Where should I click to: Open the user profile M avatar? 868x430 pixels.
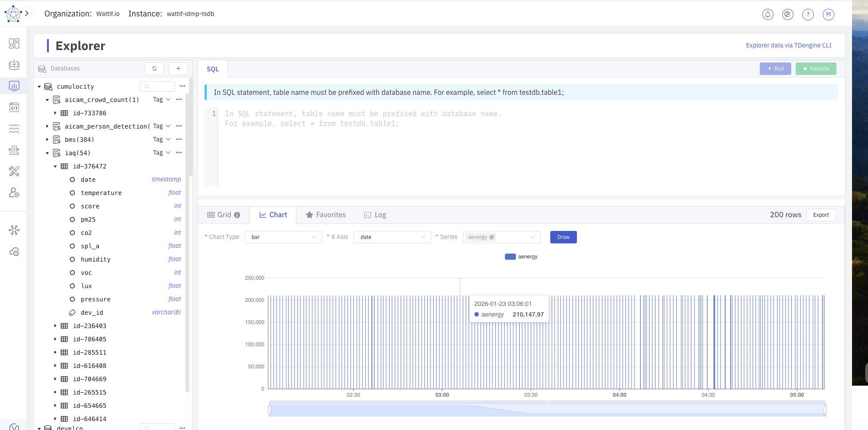[x=828, y=15]
